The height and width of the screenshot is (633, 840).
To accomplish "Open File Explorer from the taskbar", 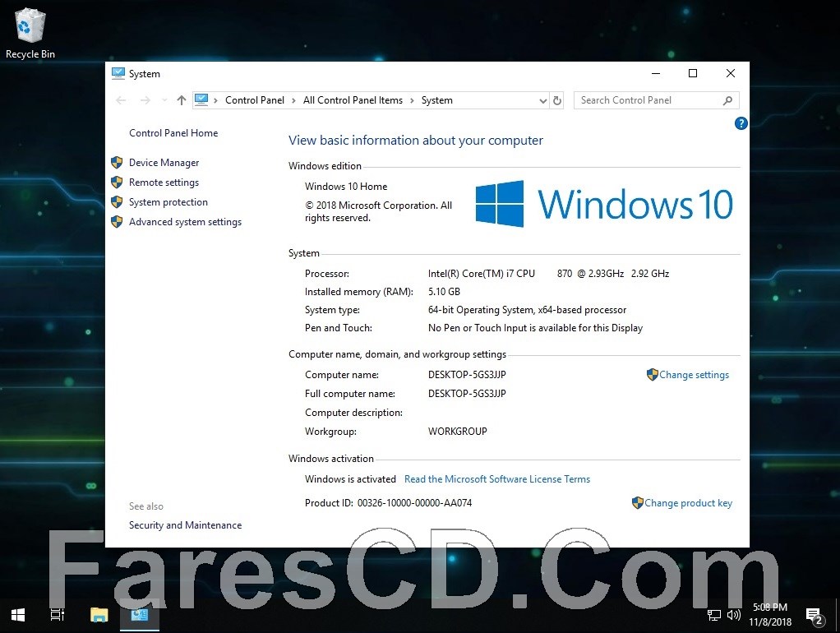I will [x=99, y=615].
